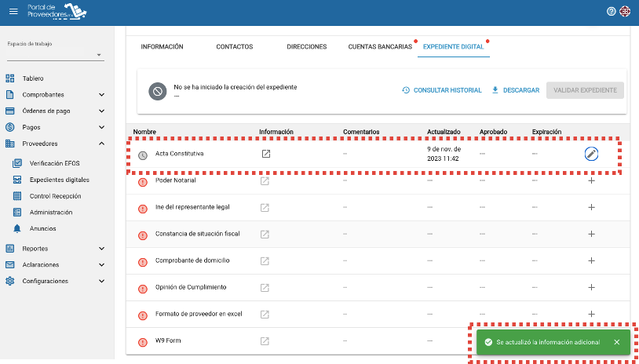This screenshot has height=364, width=639.
Task: Click the Proveedores building icon
Action: (9, 144)
